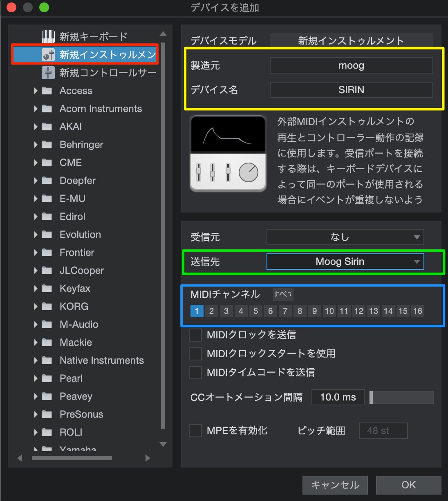This screenshot has height=501, width=448.
Task: Toggle MIDI channel 10 button
Action: pos(329,311)
